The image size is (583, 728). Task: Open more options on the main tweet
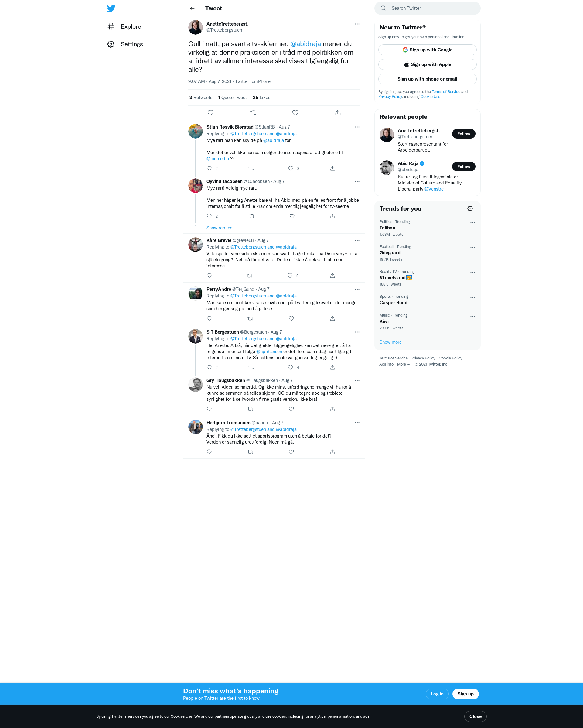(x=357, y=24)
